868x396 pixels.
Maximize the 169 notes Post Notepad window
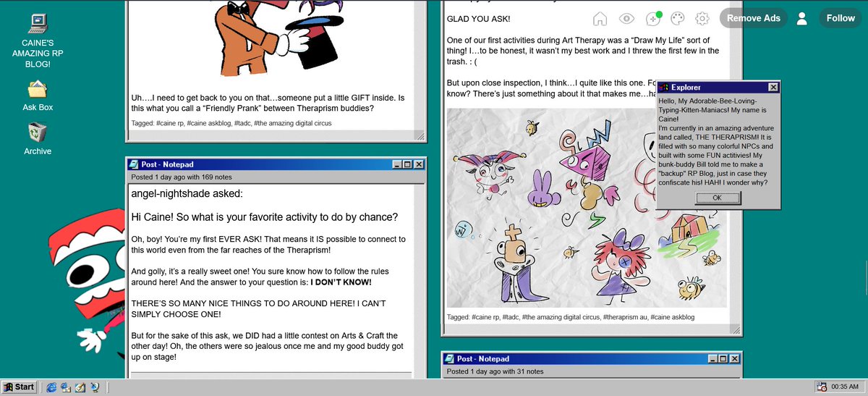[408, 164]
